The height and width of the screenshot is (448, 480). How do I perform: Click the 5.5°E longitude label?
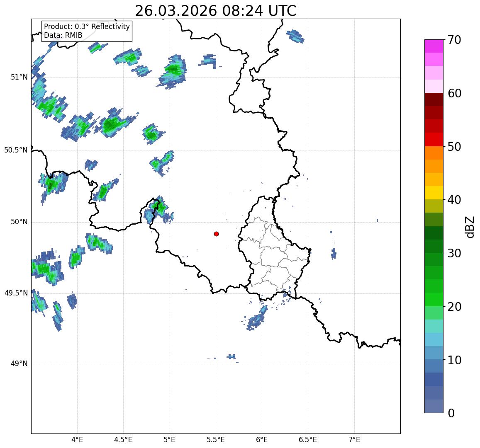[215, 440]
